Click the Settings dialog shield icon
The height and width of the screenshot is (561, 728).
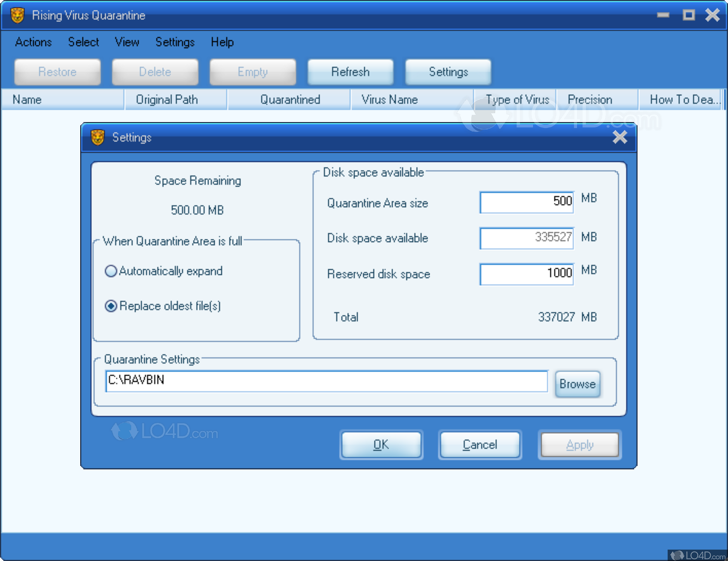point(98,137)
